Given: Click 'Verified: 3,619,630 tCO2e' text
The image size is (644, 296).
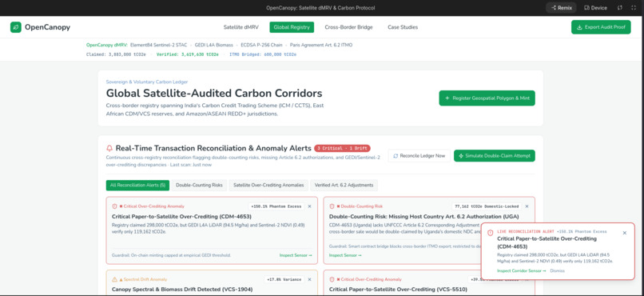Looking at the screenshot, I should 187,54.
